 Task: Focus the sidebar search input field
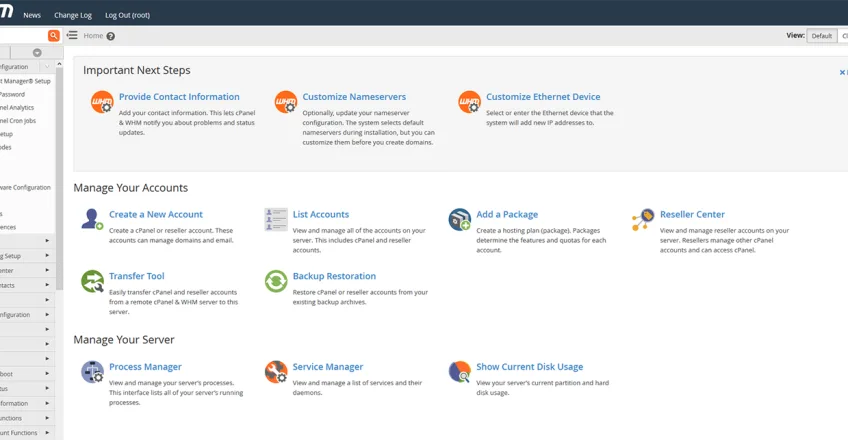[23, 36]
